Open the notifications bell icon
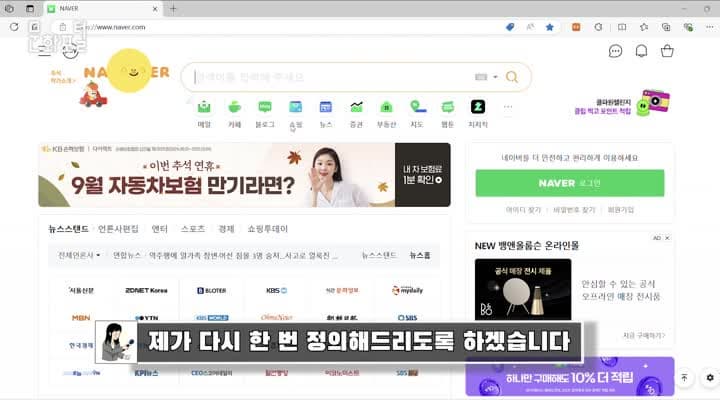Image resolution: width=720 pixels, height=400 pixels. [x=641, y=51]
